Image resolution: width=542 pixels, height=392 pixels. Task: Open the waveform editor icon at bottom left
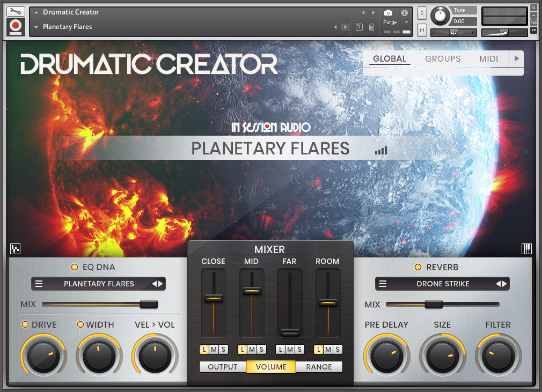click(x=15, y=249)
